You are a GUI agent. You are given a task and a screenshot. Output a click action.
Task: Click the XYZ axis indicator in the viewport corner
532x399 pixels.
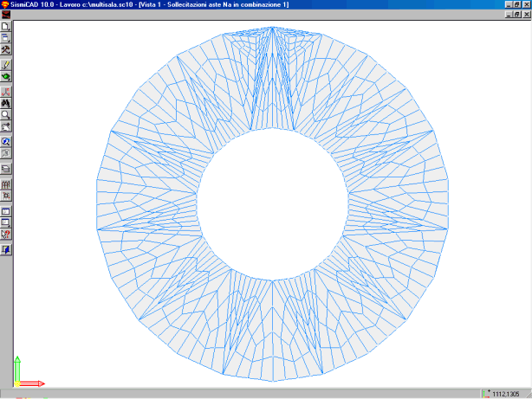coord(29,372)
